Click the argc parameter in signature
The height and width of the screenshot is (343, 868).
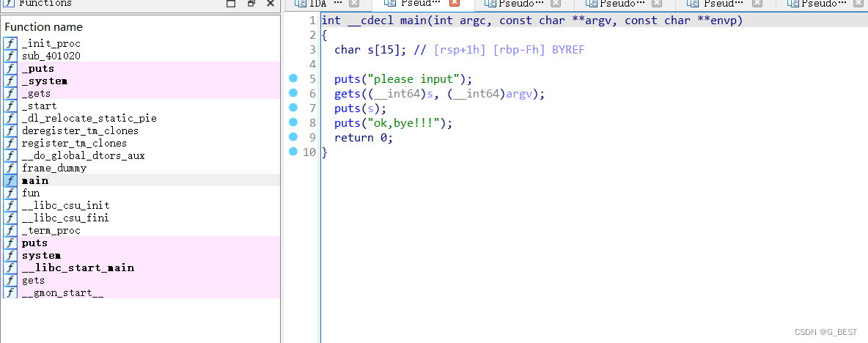point(473,21)
